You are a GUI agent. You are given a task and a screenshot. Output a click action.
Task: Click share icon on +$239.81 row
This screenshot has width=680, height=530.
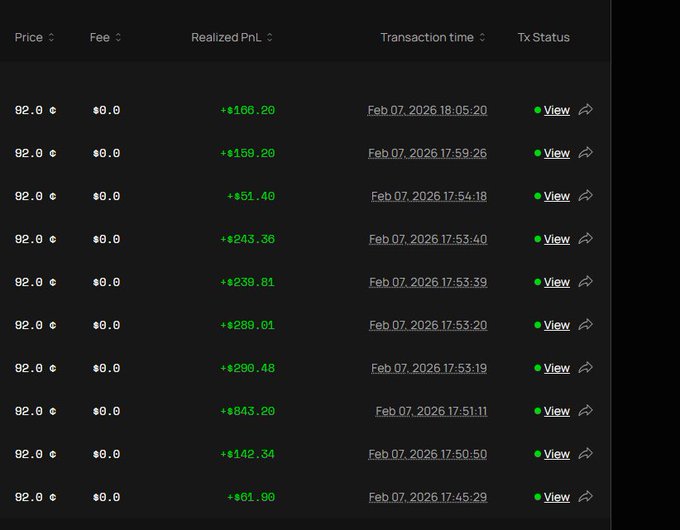pyautogui.click(x=586, y=282)
